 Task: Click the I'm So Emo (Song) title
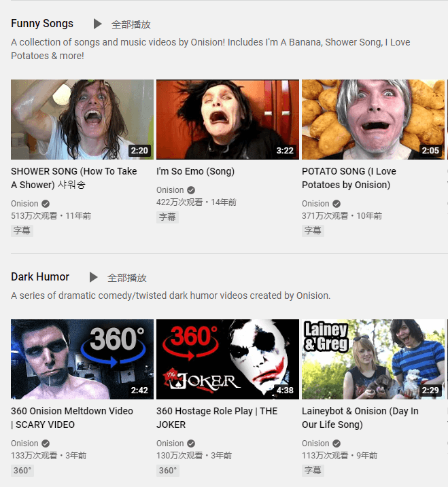click(195, 172)
